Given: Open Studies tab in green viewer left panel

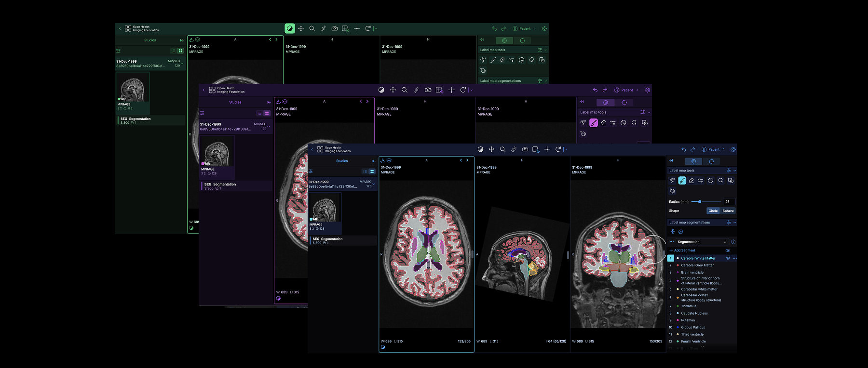Looking at the screenshot, I should (150, 40).
